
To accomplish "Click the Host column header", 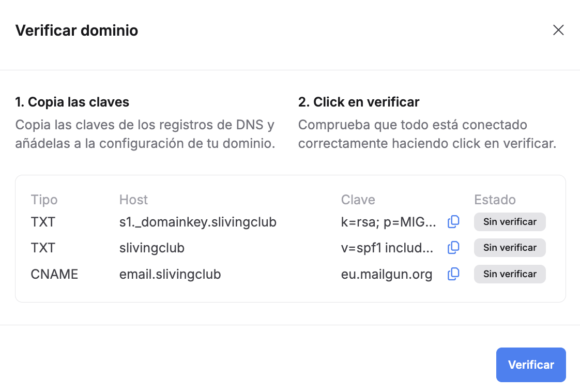I will [x=133, y=200].
